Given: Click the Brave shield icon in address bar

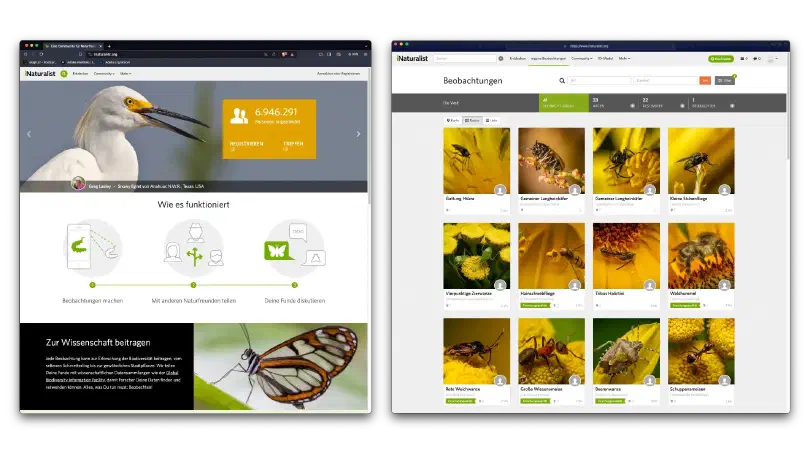Looking at the screenshot, I should tap(284, 54).
